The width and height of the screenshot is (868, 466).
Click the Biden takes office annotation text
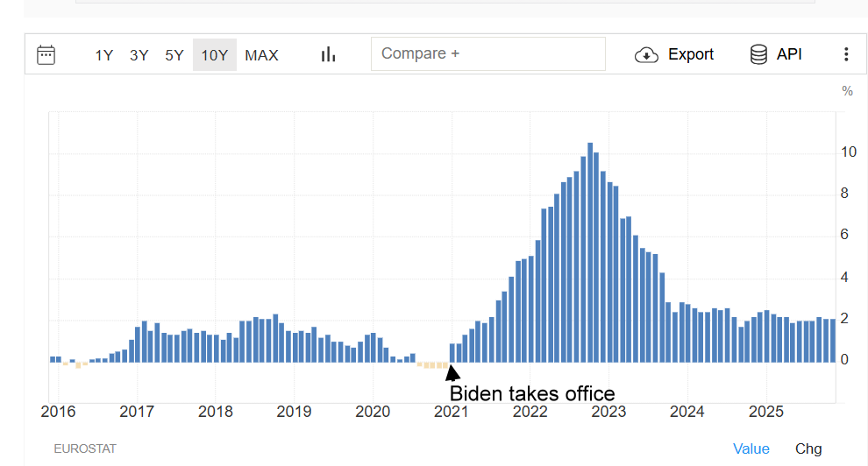click(x=532, y=393)
